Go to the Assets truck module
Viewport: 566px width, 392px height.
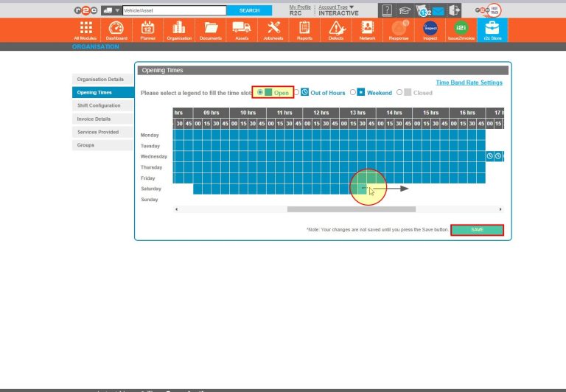click(242, 29)
